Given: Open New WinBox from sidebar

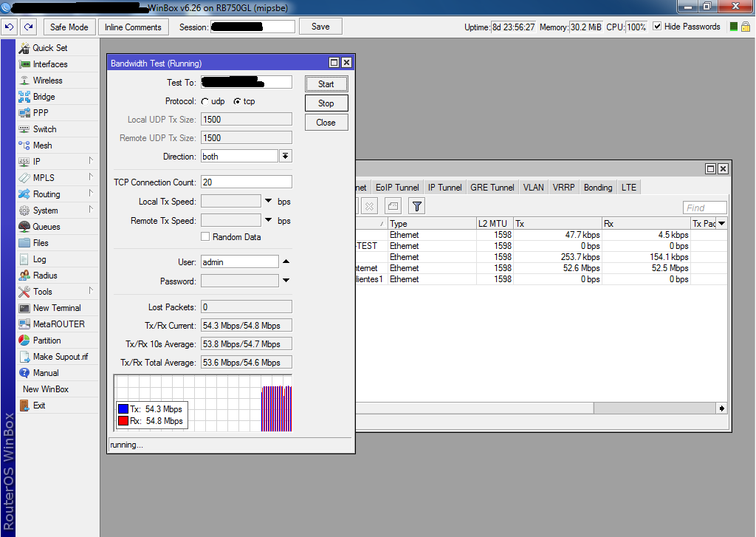Looking at the screenshot, I should point(46,389).
